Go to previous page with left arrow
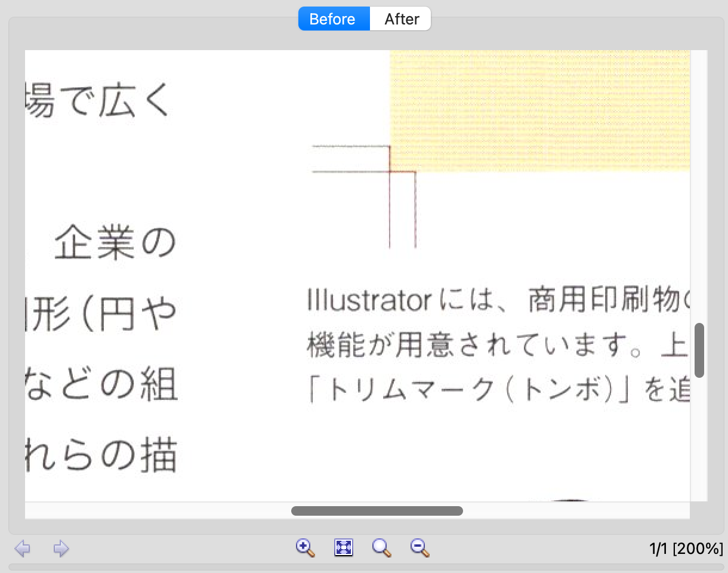Viewport: 728px width, 573px height. coord(23,548)
